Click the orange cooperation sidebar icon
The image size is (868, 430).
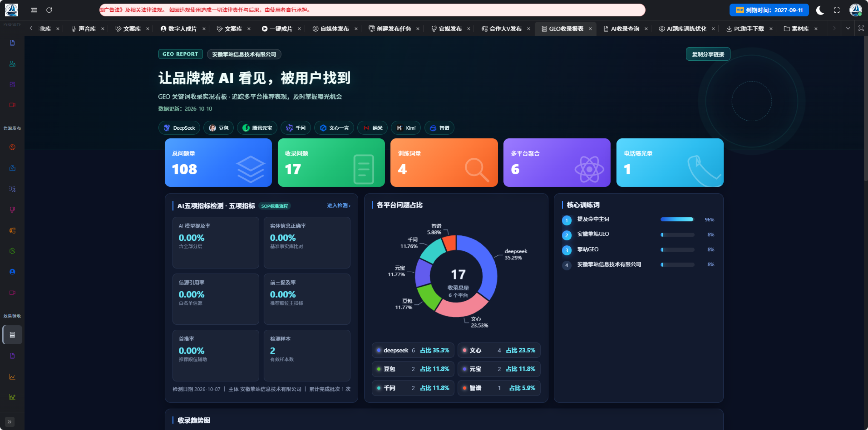(x=13, y=230)
